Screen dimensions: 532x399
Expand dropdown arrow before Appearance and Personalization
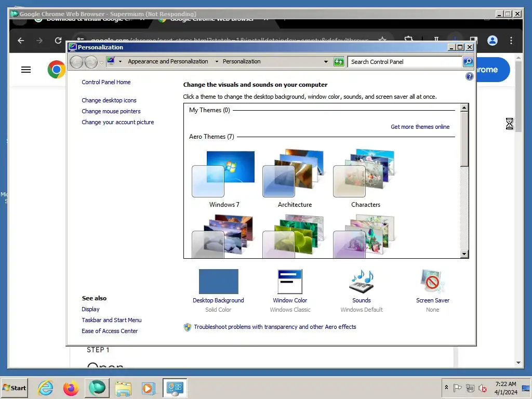120,61
